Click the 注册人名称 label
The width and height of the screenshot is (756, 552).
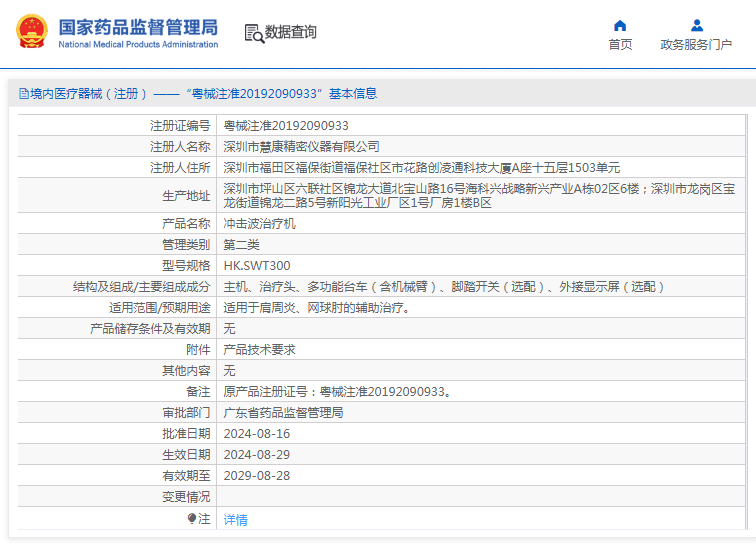pos(180,147)
